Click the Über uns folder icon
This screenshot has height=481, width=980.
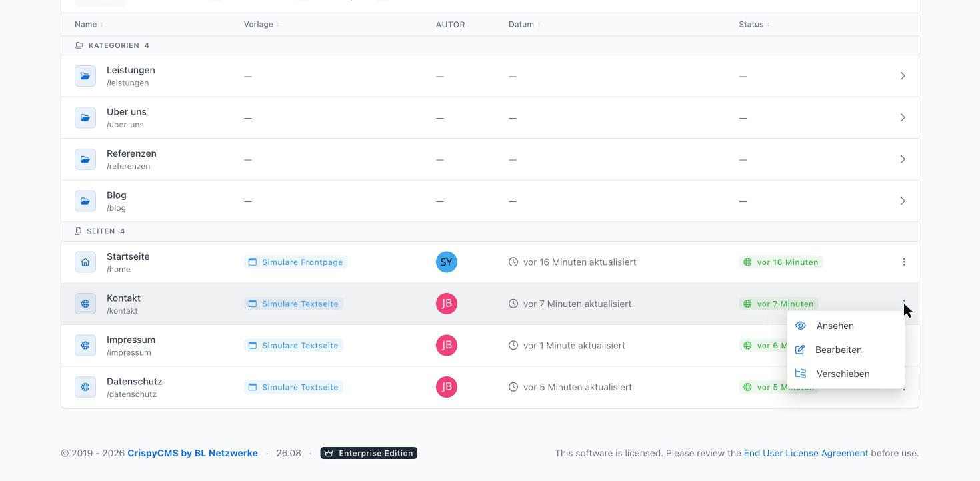pos(85,117)
